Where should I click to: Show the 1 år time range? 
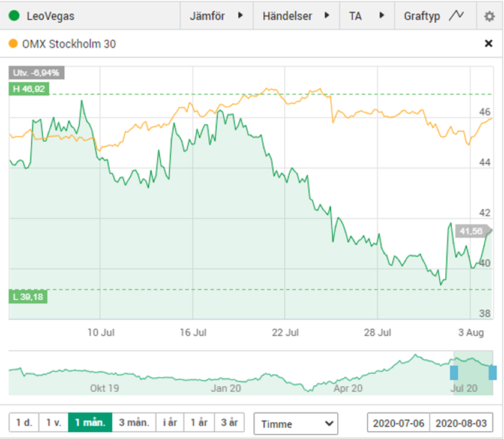point(199,422)
